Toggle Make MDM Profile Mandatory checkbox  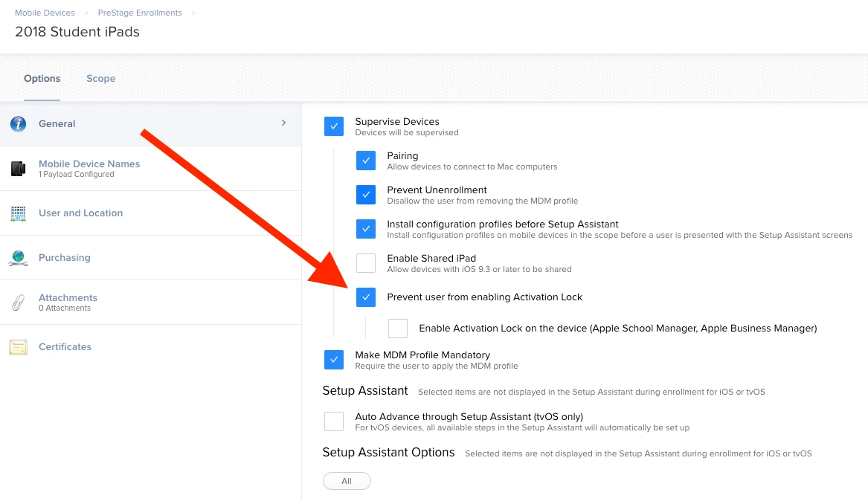pyautogui.click(x=334, y=360)
